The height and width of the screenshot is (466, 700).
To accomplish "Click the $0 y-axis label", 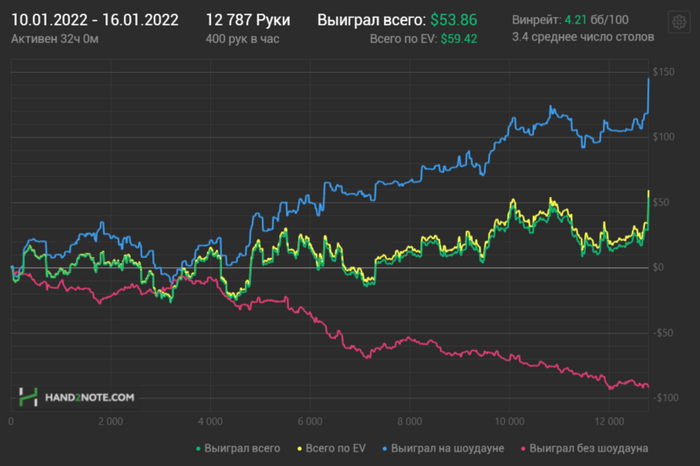I will tap(658, 267).
